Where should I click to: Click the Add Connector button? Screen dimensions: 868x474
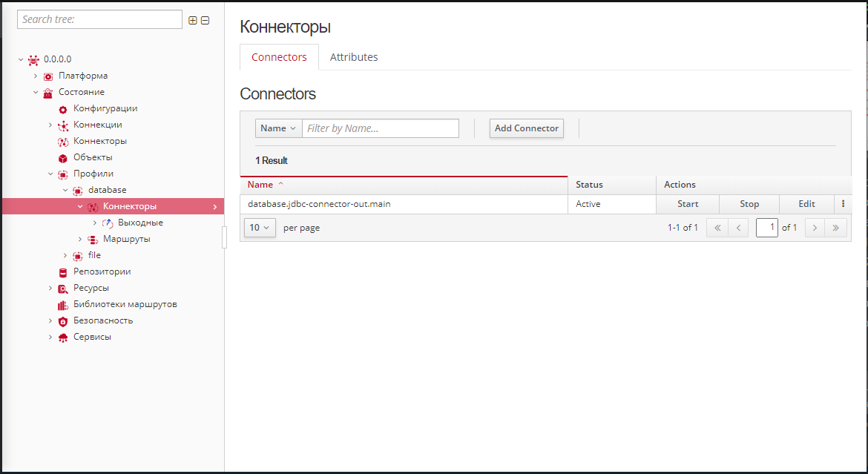[x=526, y=128]
